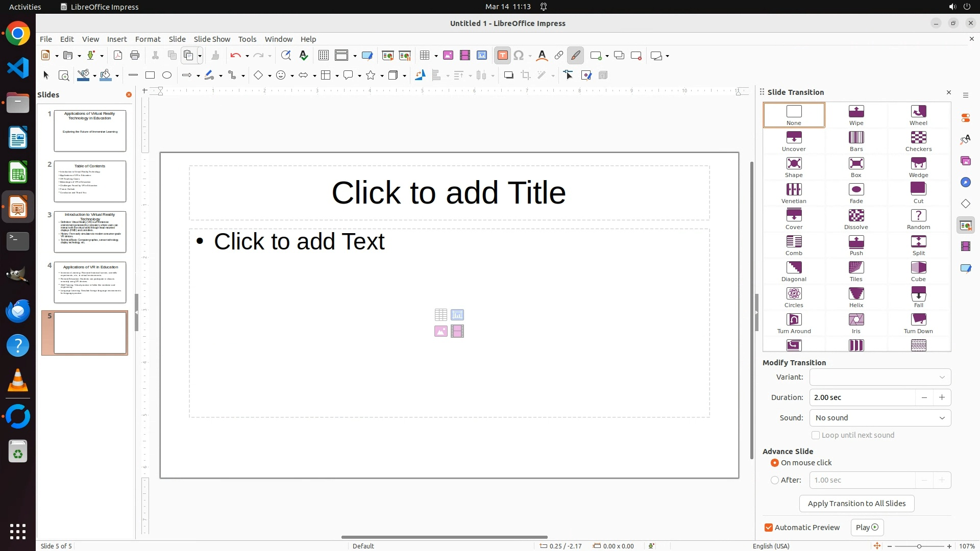Choose the Dissolve transition effect
Viewport: 980px width, 551px height.
856,219
